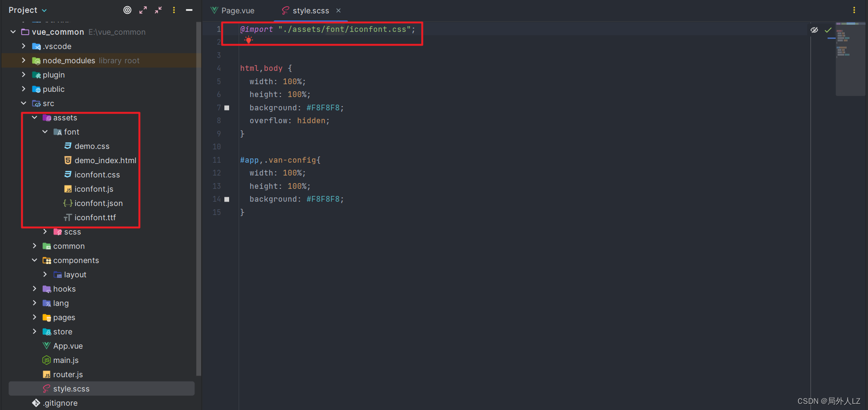This screenshot has height=410, width=868.
Task: Select demo.css file icon in tree
Action: click(68, 146)
